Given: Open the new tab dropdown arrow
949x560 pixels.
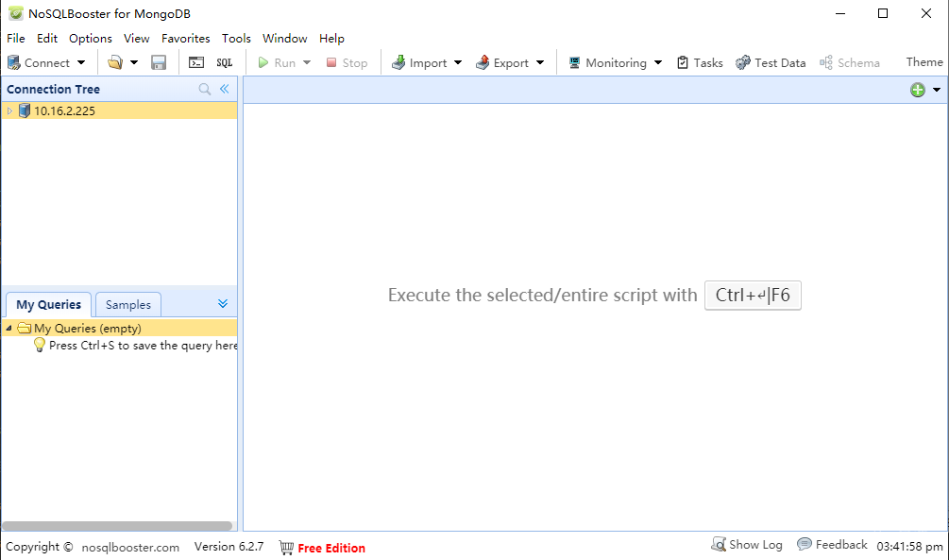Looking at the screenshot, I should point(937,91).
